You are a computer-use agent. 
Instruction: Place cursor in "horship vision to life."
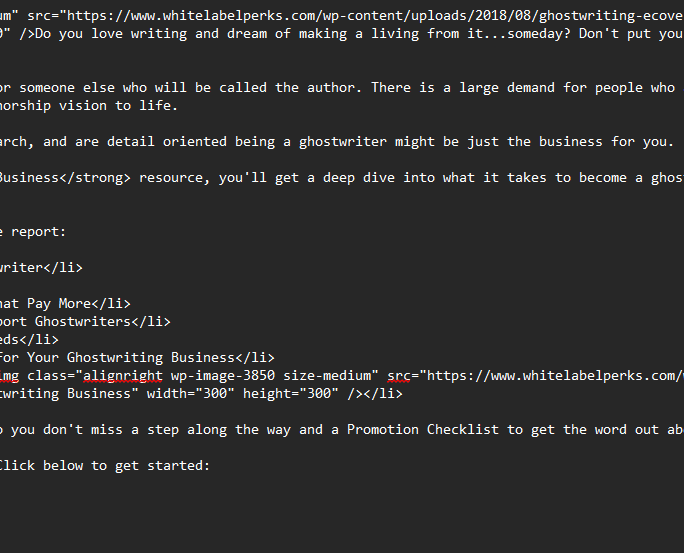(89, 106)
